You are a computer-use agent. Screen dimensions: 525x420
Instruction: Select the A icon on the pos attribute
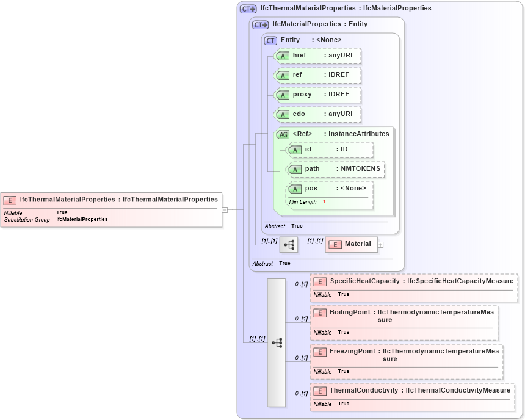294,189
